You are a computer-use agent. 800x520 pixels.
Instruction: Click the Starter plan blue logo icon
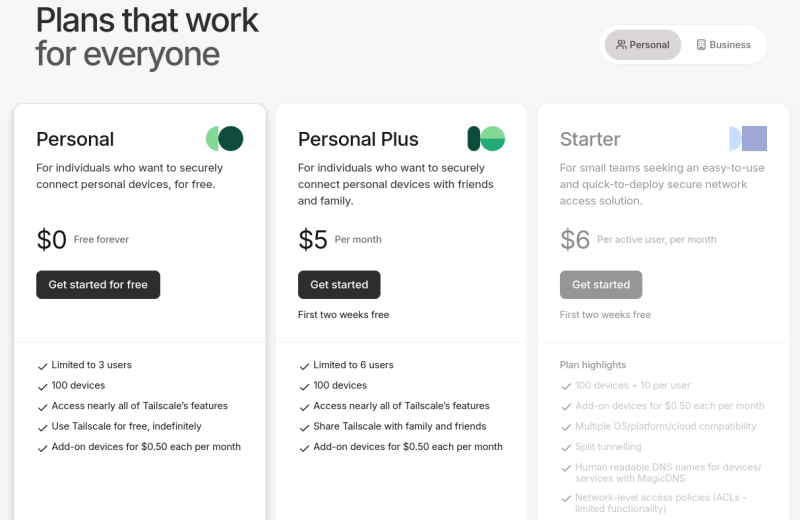coord(748,139)
